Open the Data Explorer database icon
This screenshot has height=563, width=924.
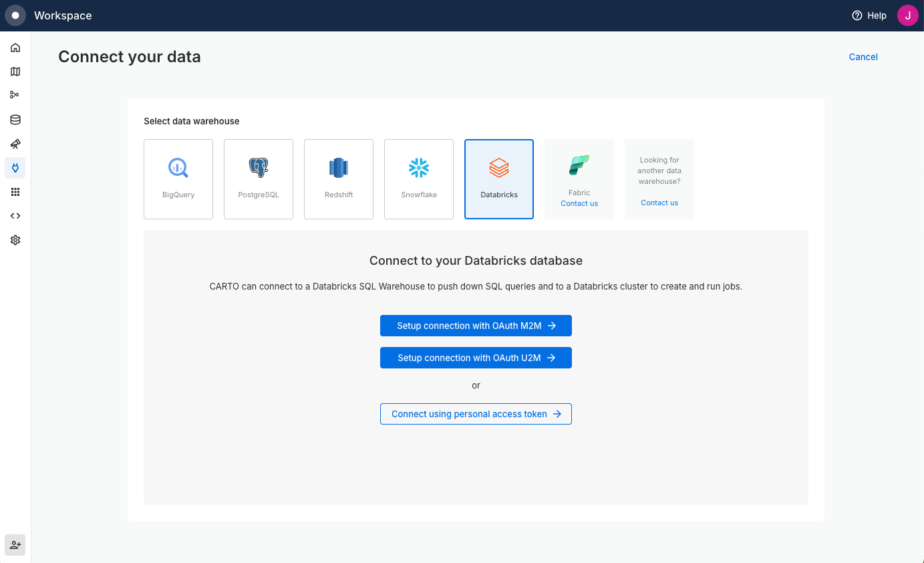pyautogui.click(x=15, y=119)
